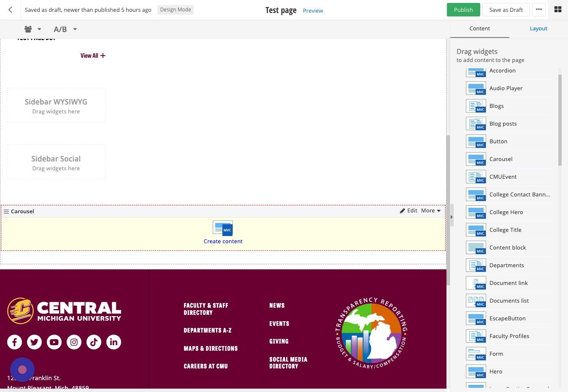Screen dimensions: 568x392
Task: Open the YouTube icon in footer
Action: [x=54, y=342]
